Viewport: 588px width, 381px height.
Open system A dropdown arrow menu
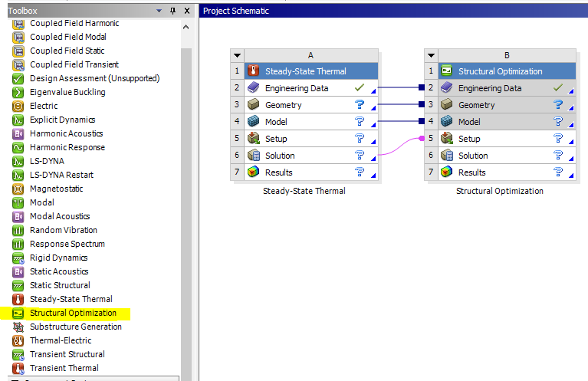pyautogui.click(x=238, y=55)
